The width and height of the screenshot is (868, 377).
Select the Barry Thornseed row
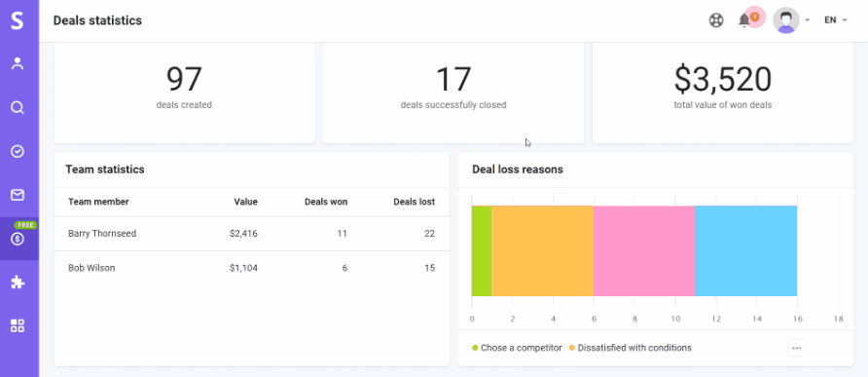252,234
